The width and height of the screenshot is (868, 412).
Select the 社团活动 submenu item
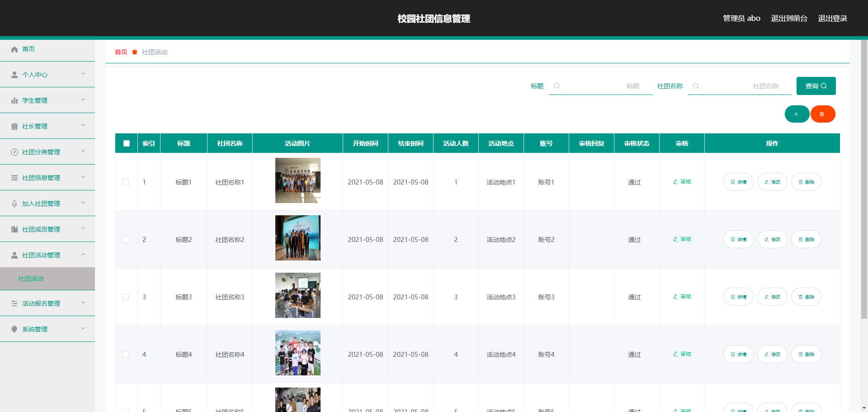[x=47, y=279]
